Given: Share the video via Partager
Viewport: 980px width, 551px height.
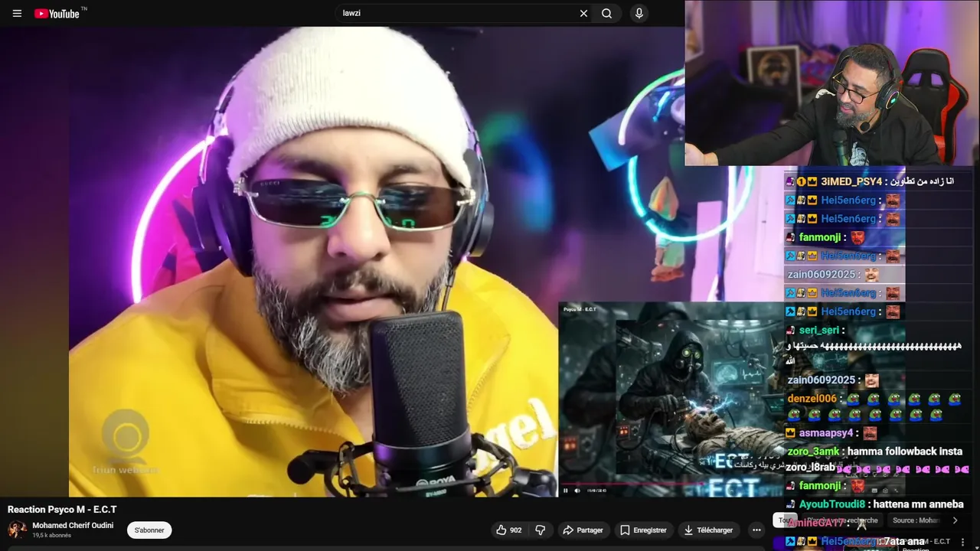Looking at the screenshot, I should pyautogui.click(x=583, y=530).
